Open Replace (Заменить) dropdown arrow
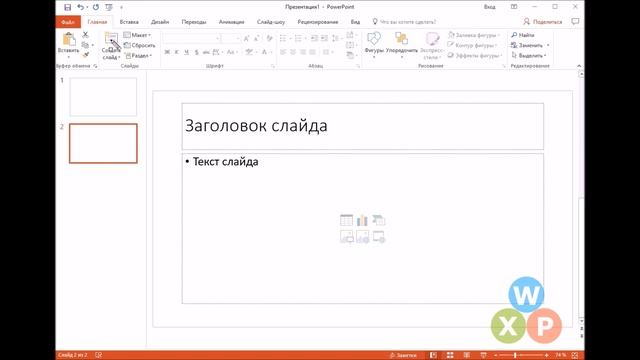 [x=548, y=45]
